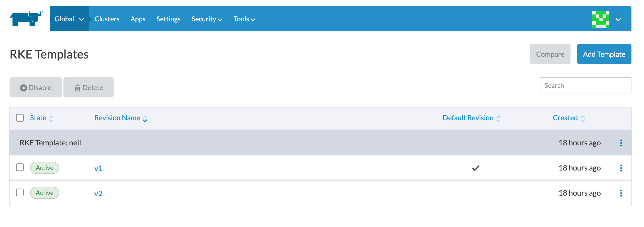Toggle the select-all checkbox in header
The image size is (644, 227).
(20, 118)
